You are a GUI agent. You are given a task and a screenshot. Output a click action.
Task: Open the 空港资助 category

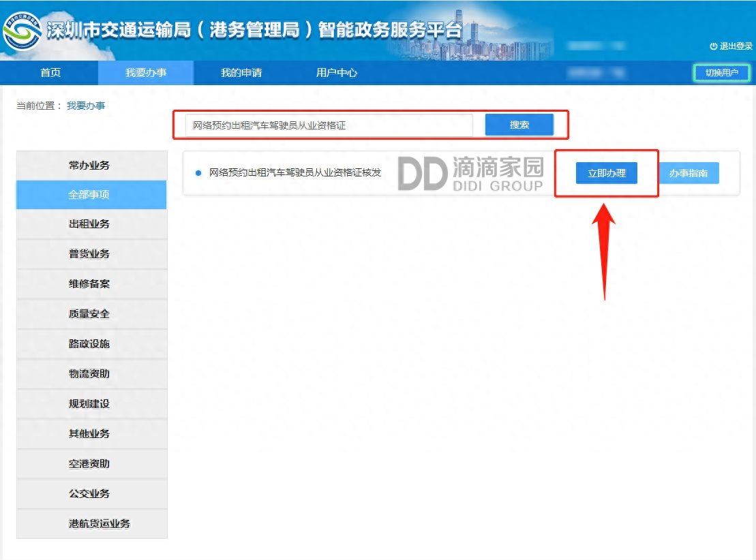coord(91,464)
